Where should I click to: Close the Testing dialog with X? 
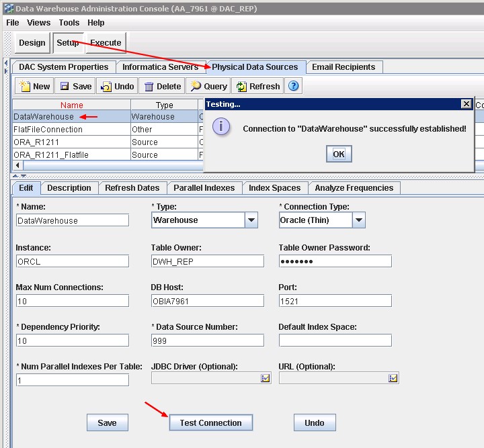pos(467,104)
